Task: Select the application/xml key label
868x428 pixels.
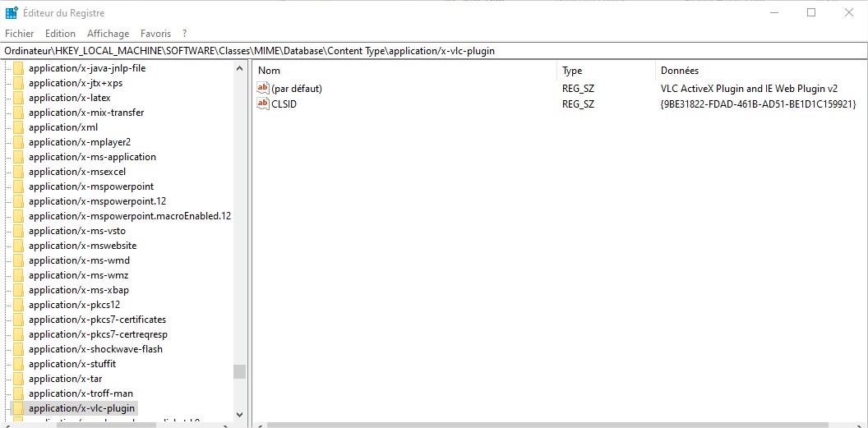Action: pyautogui.click(x=63, y=127)
